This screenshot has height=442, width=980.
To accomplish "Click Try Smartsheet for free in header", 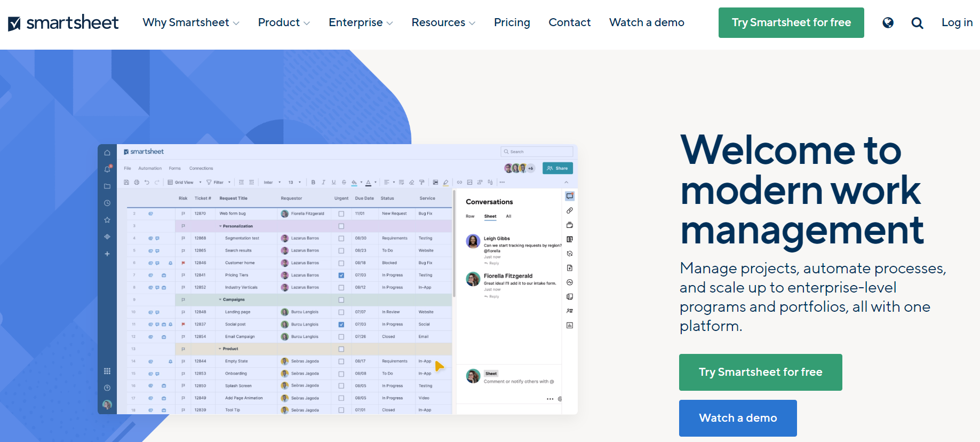I will click(x=791, y=22).
